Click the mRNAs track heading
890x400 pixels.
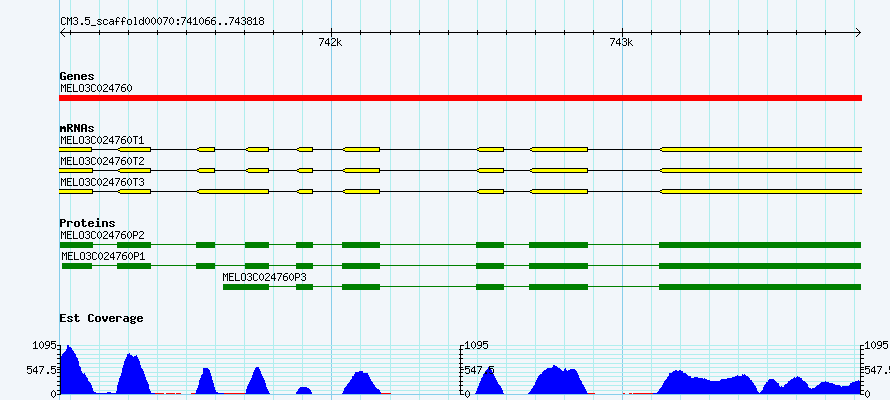tap(77, 128)
